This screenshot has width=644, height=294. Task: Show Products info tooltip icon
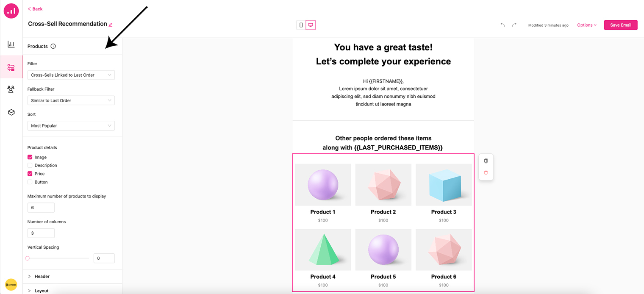pyautogui.click(x=53, y=46)
